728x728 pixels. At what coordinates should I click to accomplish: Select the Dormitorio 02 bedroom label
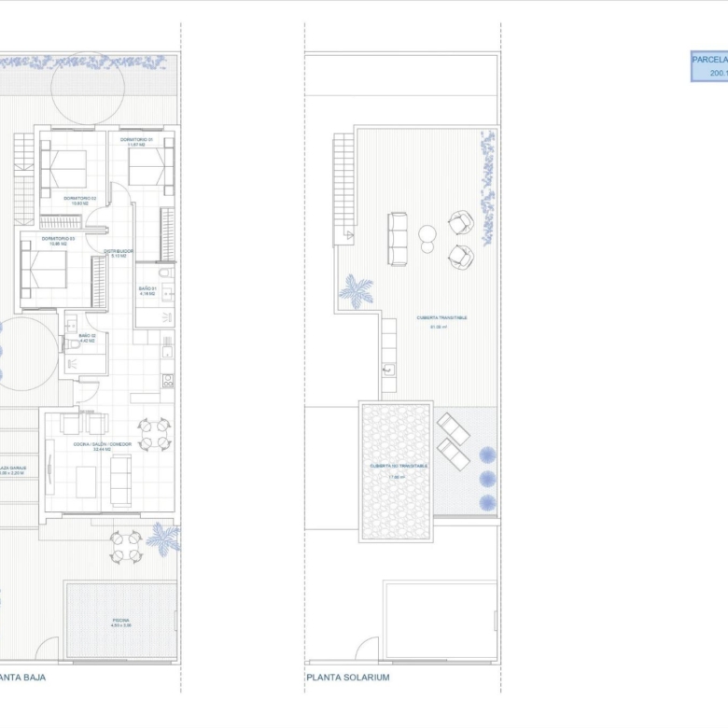[80, 199]
